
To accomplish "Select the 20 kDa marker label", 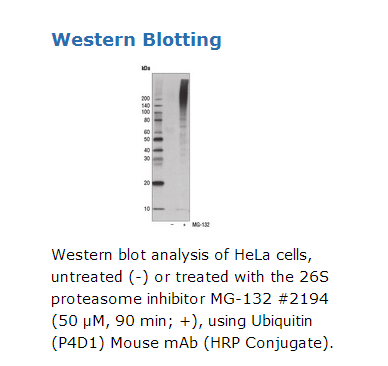I will (x=147, y=183).
